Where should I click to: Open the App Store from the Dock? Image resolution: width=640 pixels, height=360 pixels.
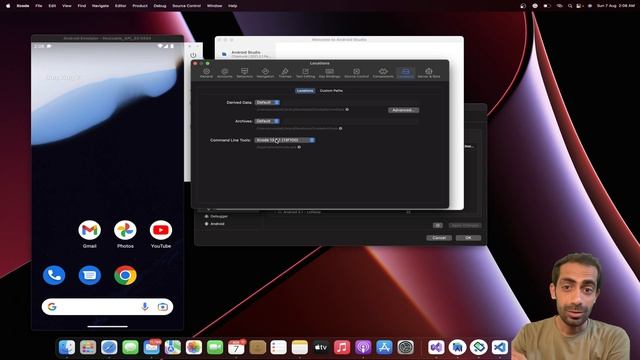pyautogui.click(x=384, y=347)
